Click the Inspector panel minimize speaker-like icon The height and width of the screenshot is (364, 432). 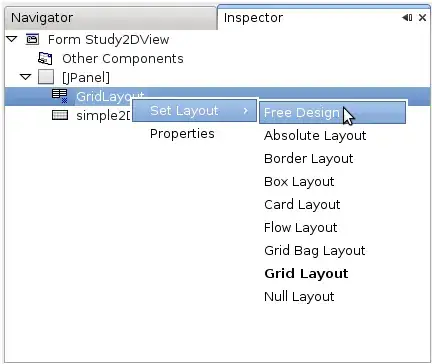click(x=407, y=17)
